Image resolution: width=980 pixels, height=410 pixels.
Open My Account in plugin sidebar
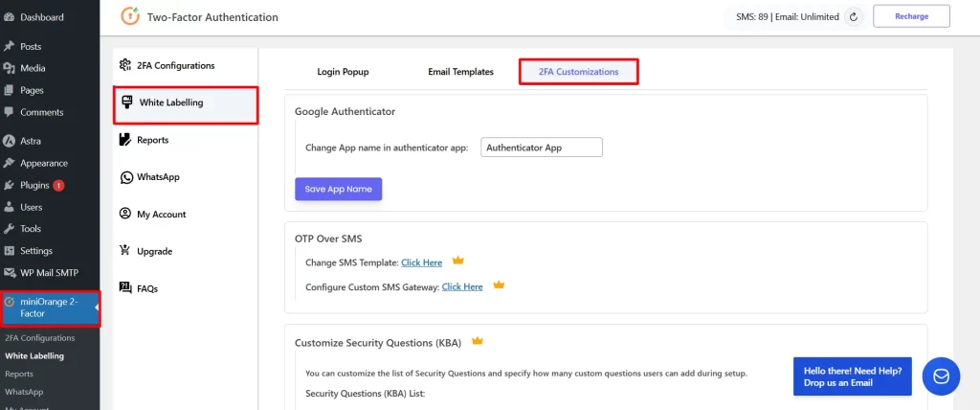click(161, 214)
